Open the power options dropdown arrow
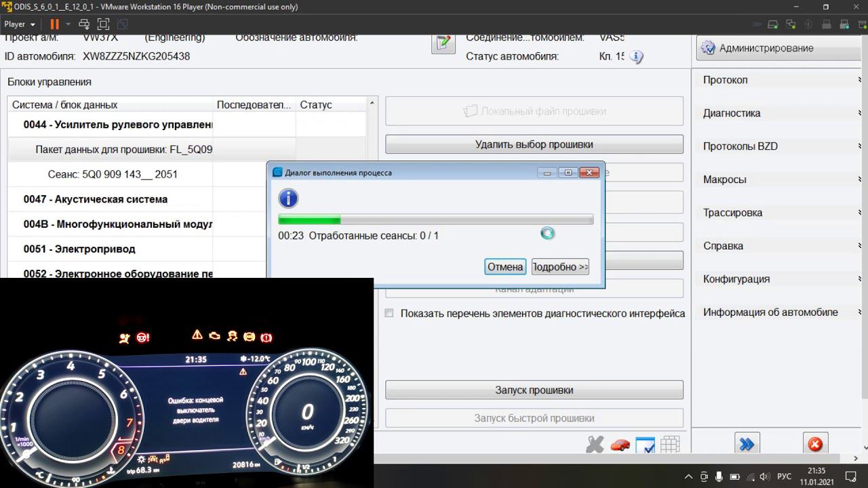Viewport: 868px width, 488px height. [x=67, y=24]
